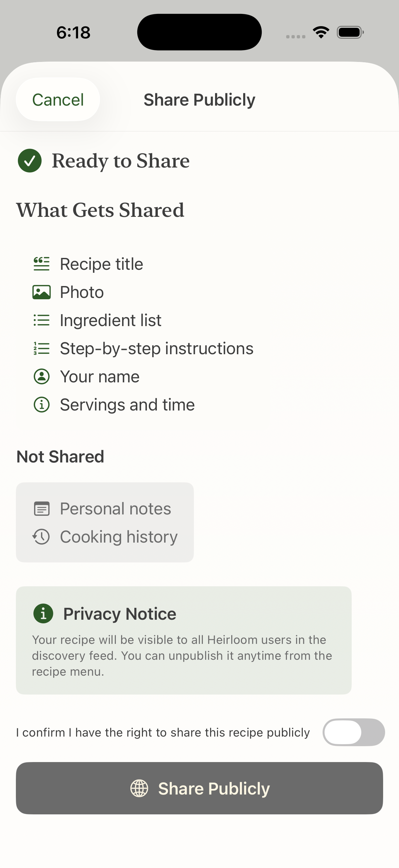Image resolution: width=399 pixels, height=868 pixels.
Task: Tap the Cooking history clock icon
Action: point(41,537)
